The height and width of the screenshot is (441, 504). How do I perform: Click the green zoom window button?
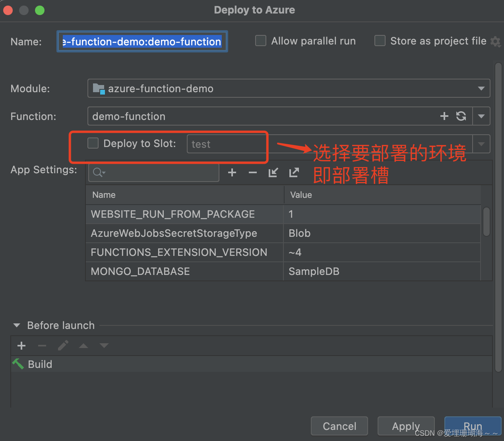click(x=40, y=10)
